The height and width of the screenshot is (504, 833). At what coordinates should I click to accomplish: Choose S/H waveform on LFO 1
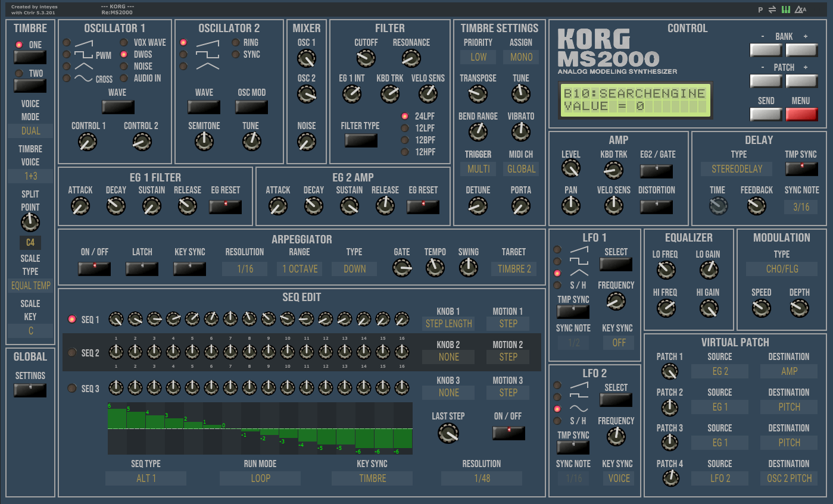coord(557,285)
